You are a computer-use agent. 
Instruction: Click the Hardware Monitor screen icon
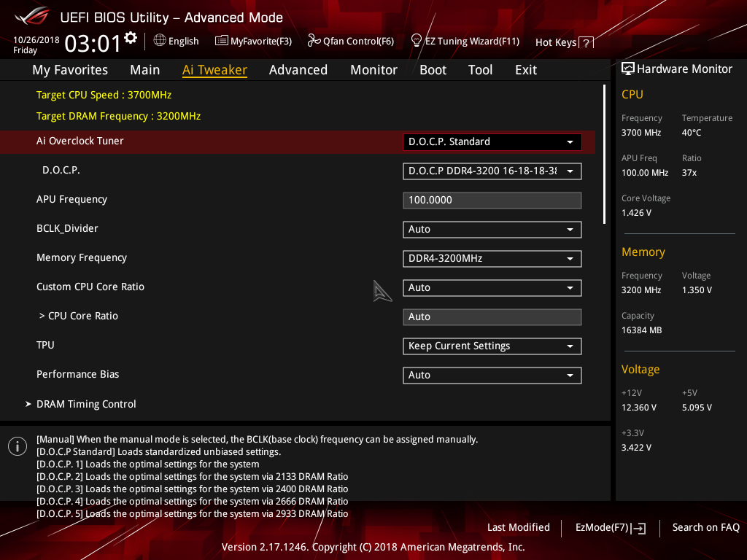pos(628,69)
